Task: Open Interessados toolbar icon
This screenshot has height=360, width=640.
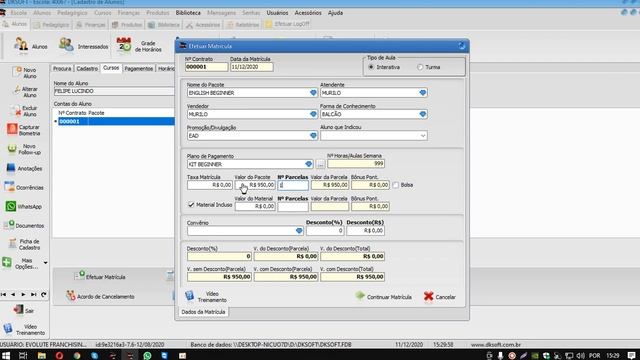Action: tap(83, 46)
